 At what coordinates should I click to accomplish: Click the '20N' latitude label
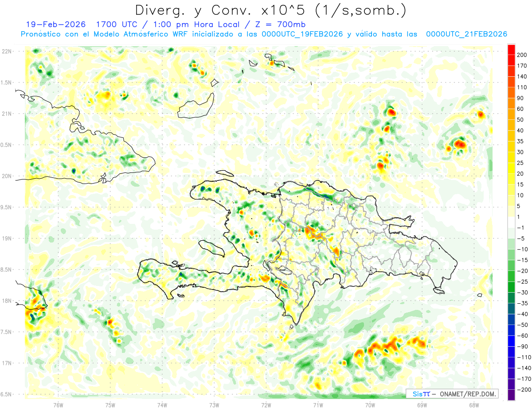click(x=7, y=176)
